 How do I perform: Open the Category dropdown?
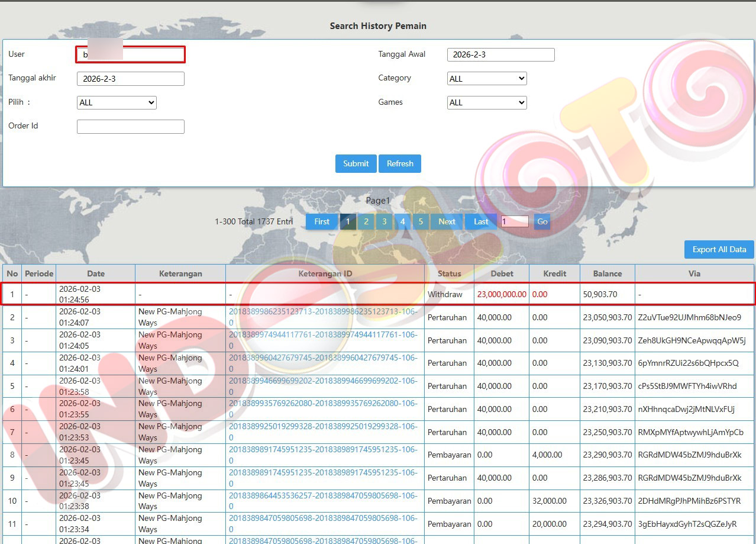click(487, 79)
